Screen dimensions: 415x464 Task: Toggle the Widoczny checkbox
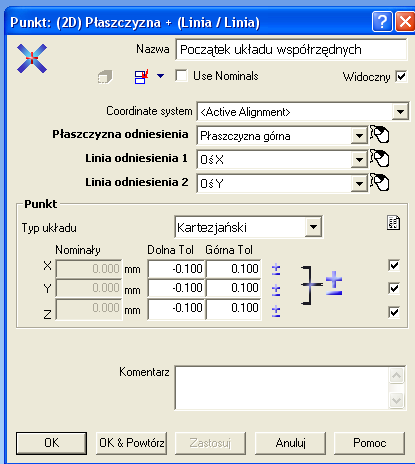coord(401,76)
